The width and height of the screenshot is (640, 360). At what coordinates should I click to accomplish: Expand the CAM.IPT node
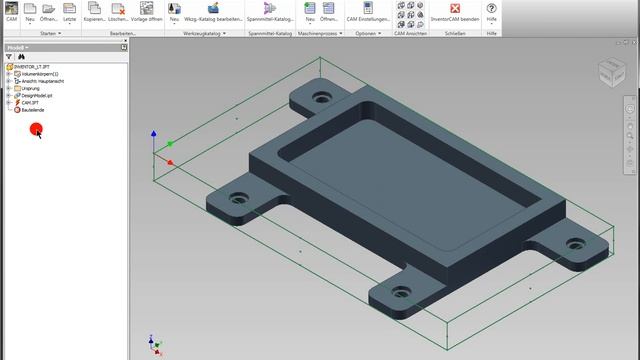click(9, 102)
